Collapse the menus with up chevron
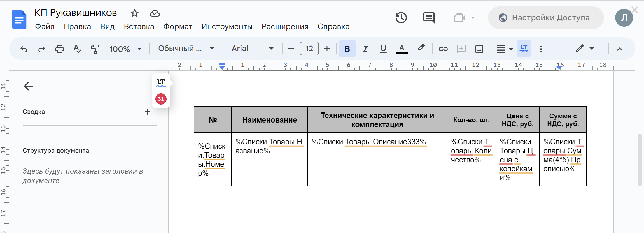The image size is (644, 233). tap(619, 49)
